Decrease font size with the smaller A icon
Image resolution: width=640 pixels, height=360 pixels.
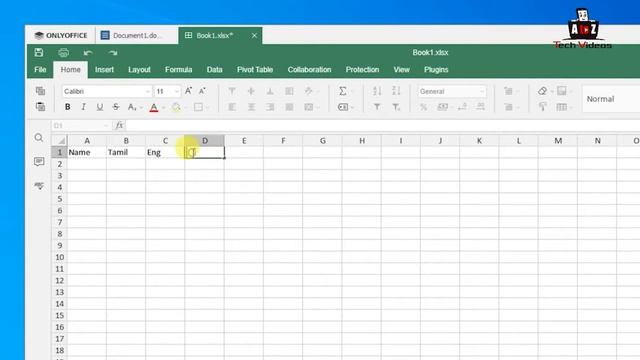point(202,91)
